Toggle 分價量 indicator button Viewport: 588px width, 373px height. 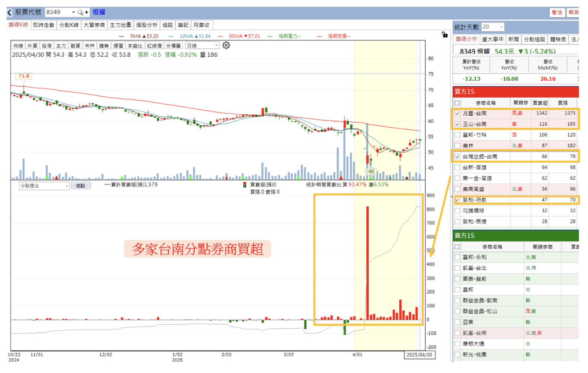click(x=173, y=46)
